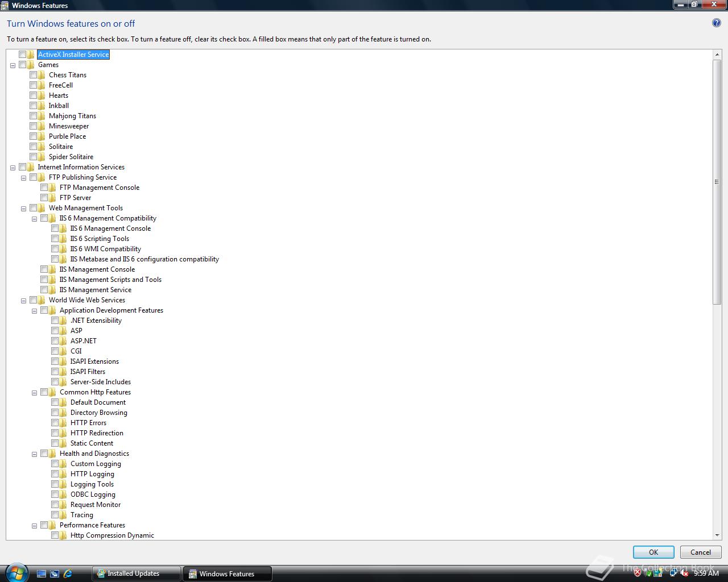The image size is (728, 582).
Task: Click the folder icon beside Request Monitor
Action: pyautogui.click(x=63, y=505)
